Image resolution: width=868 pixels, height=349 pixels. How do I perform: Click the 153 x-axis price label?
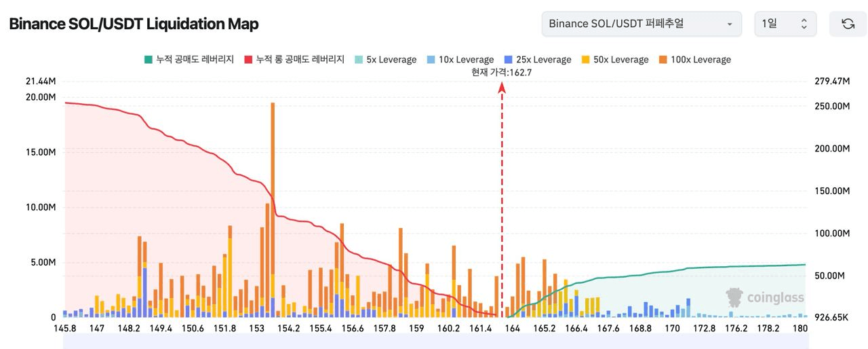[256, 329]
